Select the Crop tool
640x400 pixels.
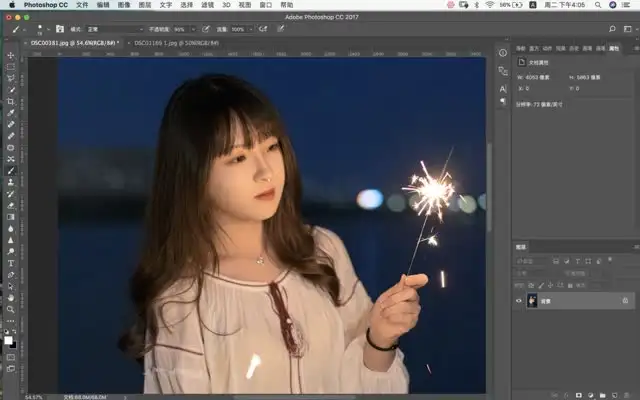pos(11,101)
